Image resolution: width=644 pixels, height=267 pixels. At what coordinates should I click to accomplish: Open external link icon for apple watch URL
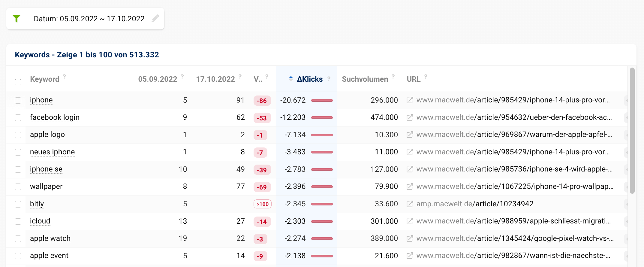tap(410, 238)
